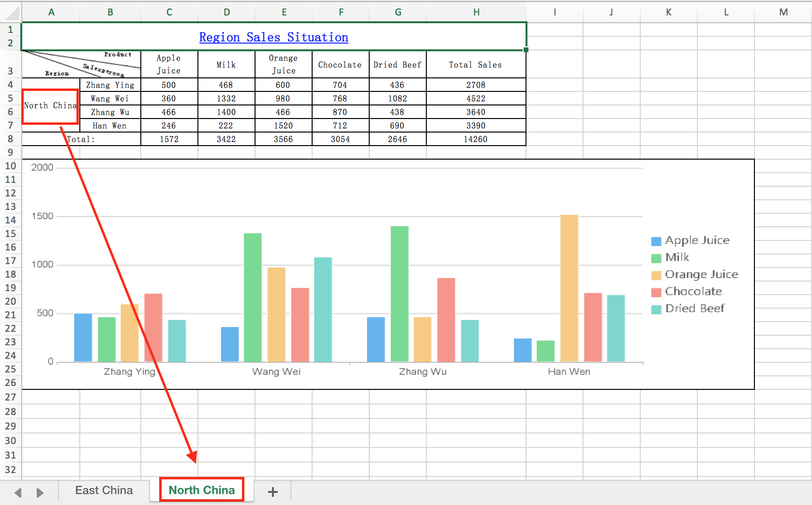Select the Apple Juice legend marker
This screenshot has width=812, height=505.
point(656,240)
